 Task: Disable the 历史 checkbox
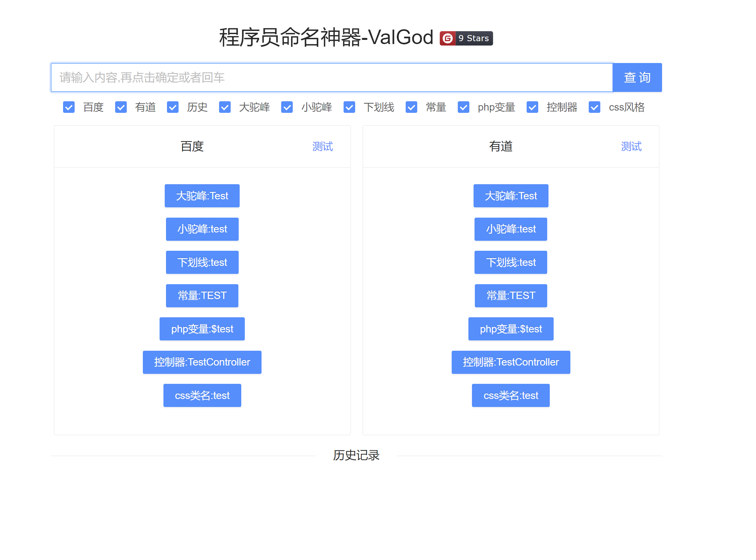173,107
